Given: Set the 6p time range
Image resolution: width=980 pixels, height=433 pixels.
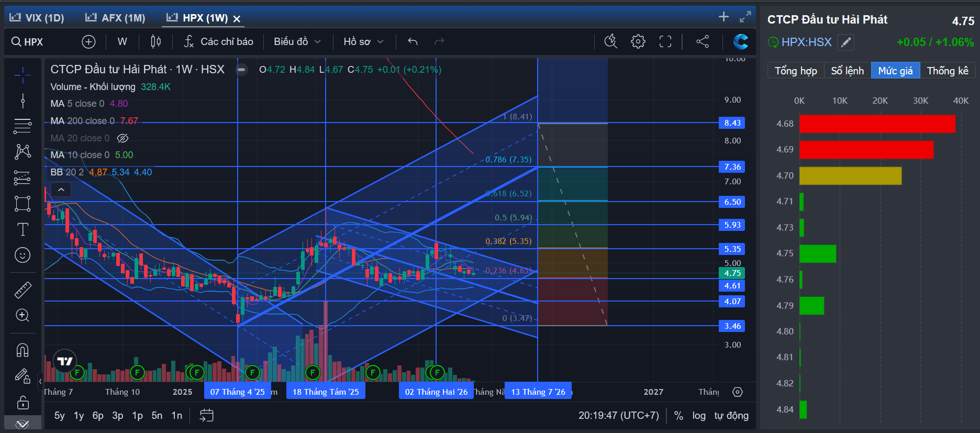Looking at the screenshot, I should (x=98, y=416).
